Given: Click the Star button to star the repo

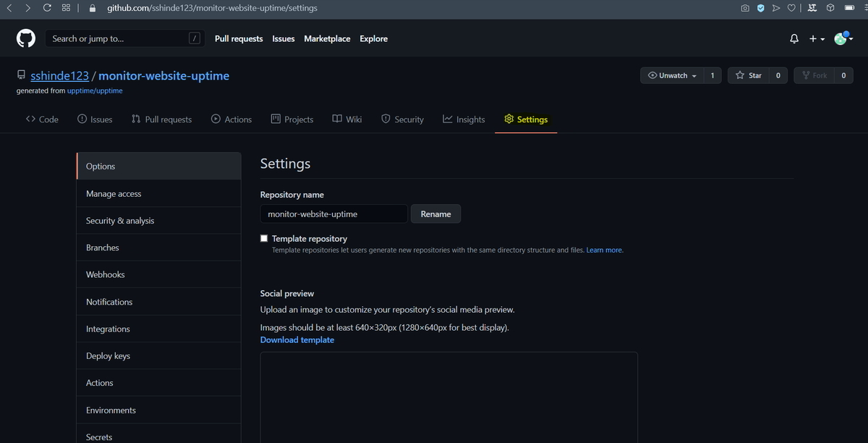Looking at the screenshot, I should coord(752,75).
